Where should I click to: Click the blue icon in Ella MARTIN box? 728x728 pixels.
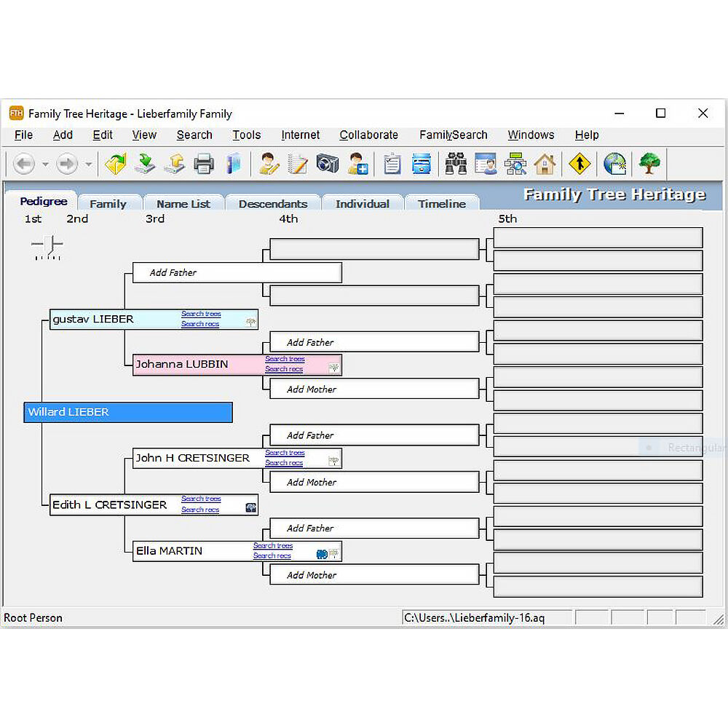tap(322, 554)
